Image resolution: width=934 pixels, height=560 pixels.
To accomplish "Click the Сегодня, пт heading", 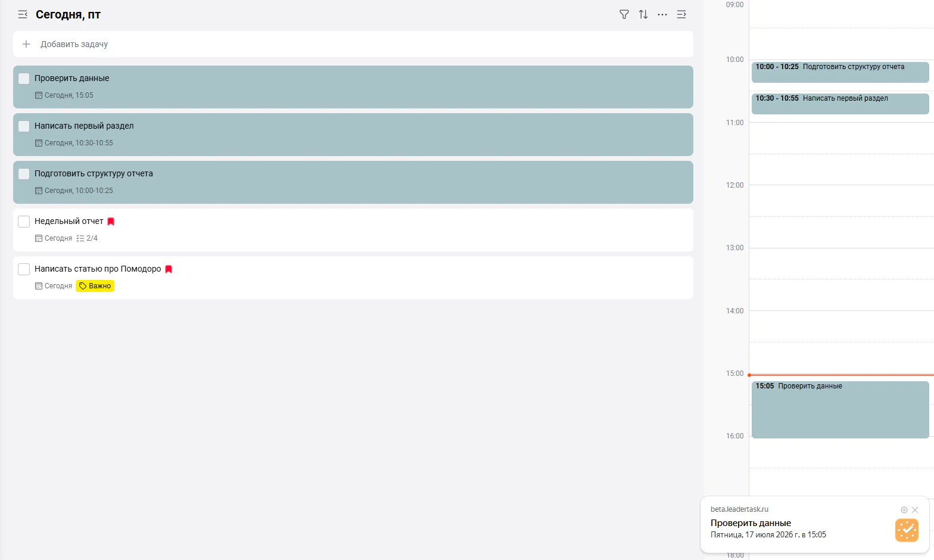I will click(x=68, y=14).
